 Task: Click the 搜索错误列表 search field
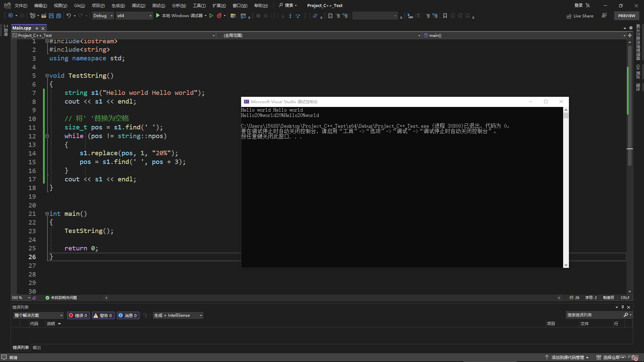(x=594, y=315)
